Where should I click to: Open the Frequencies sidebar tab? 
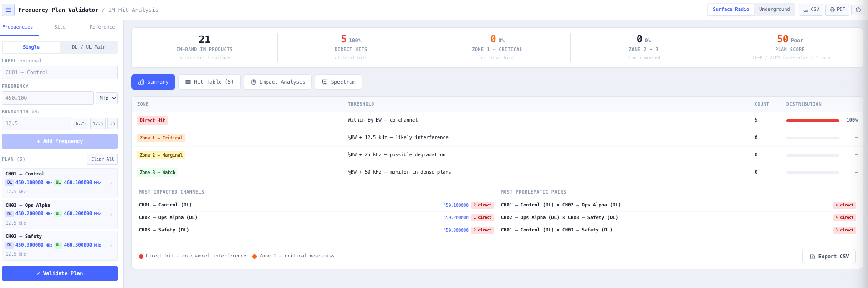17,27
